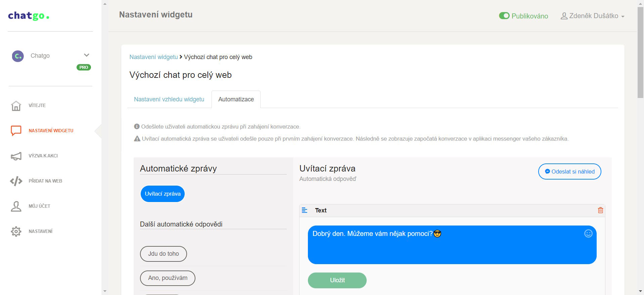This screenshot has width=644, height=295.
Task: Toggle the Publikováno switch
Action: (x=504, y=16)
